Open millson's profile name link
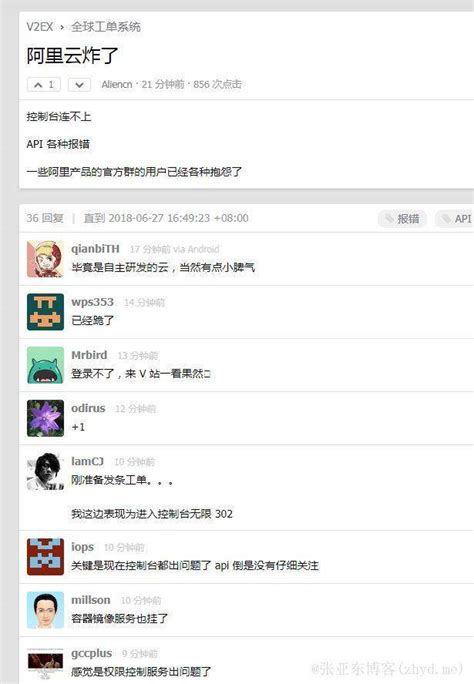 [91, 600]
